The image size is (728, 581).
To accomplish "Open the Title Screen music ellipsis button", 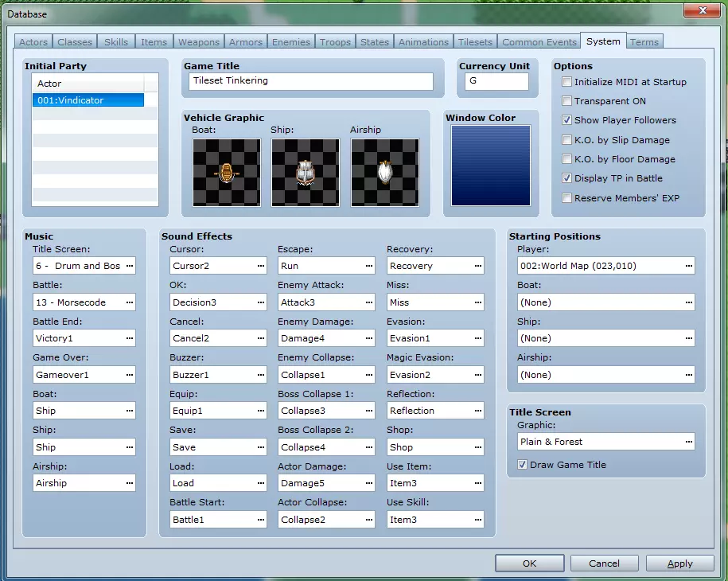I will pyautogui.click(x=130, y=266).
